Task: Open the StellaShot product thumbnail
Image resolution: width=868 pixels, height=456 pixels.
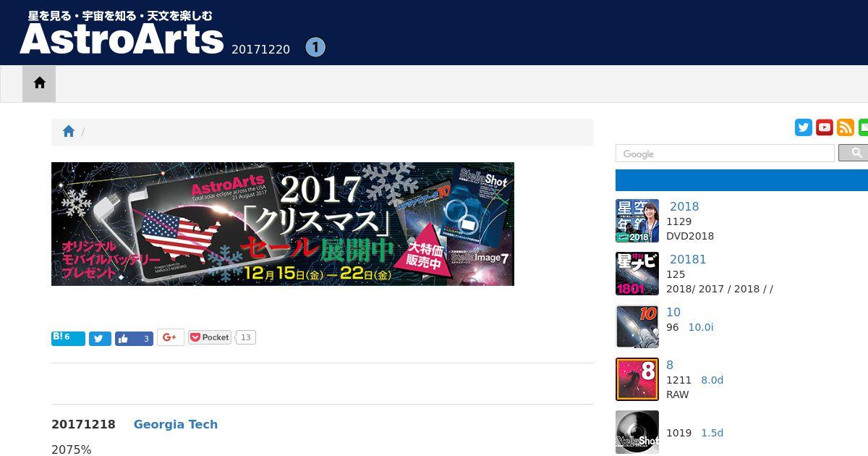Action: point(637,432)
